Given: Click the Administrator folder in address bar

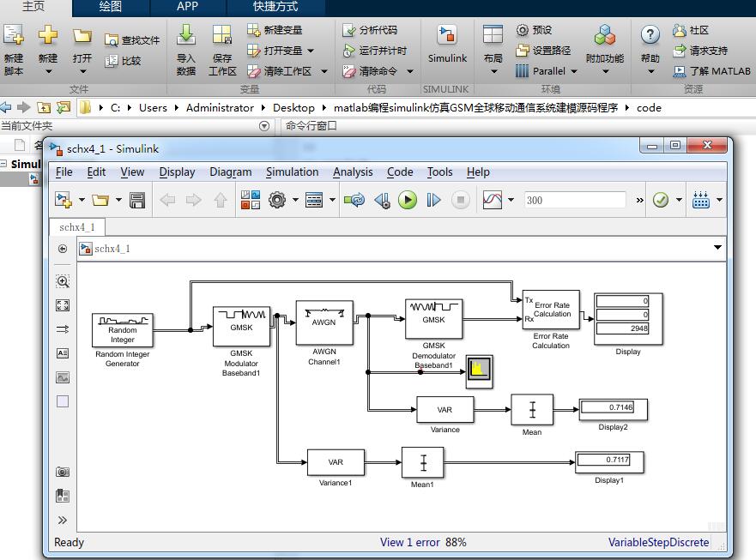Looking at the screenshot, I should tap(220, 107).
